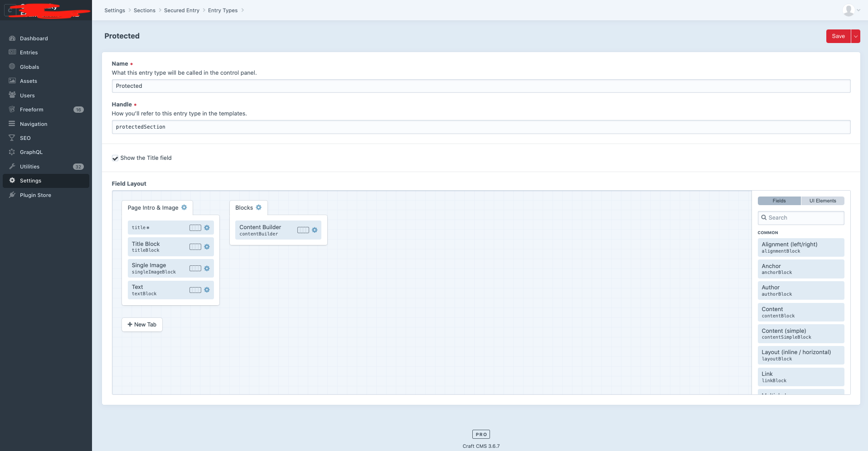Image resolution: width=868 pixels, height=451 pixels.
Task: Click gear icon on Text field
Action: (207, 290)
